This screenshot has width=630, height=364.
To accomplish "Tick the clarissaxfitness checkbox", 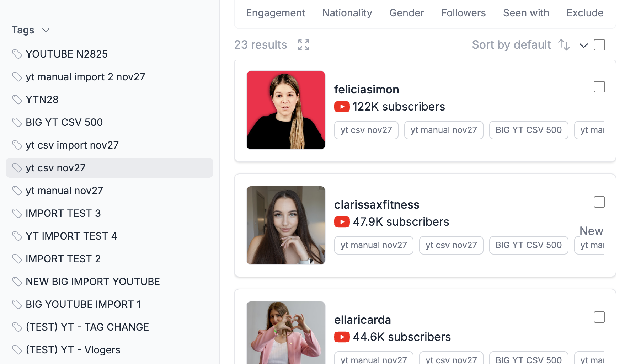I will coord(599,202).
